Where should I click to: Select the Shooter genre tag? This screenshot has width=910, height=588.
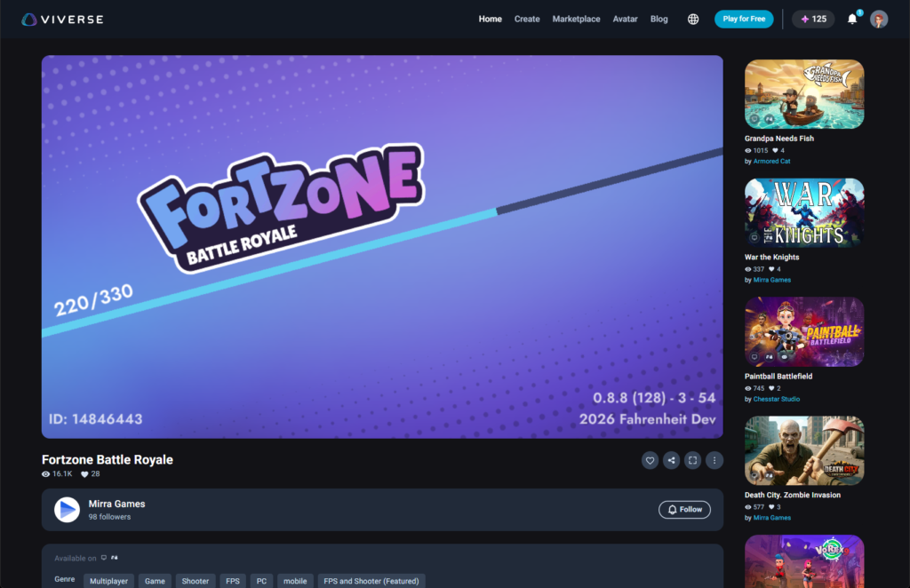196,581
